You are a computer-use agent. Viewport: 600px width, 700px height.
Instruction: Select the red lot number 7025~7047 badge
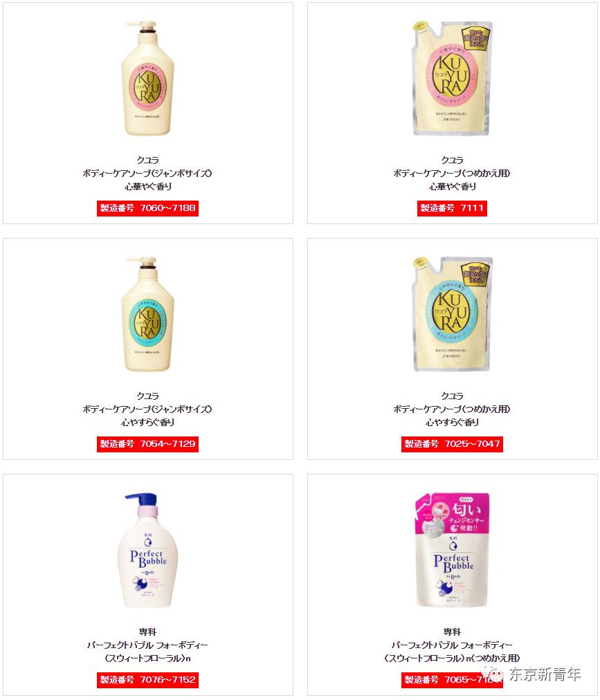coord(452,444)
